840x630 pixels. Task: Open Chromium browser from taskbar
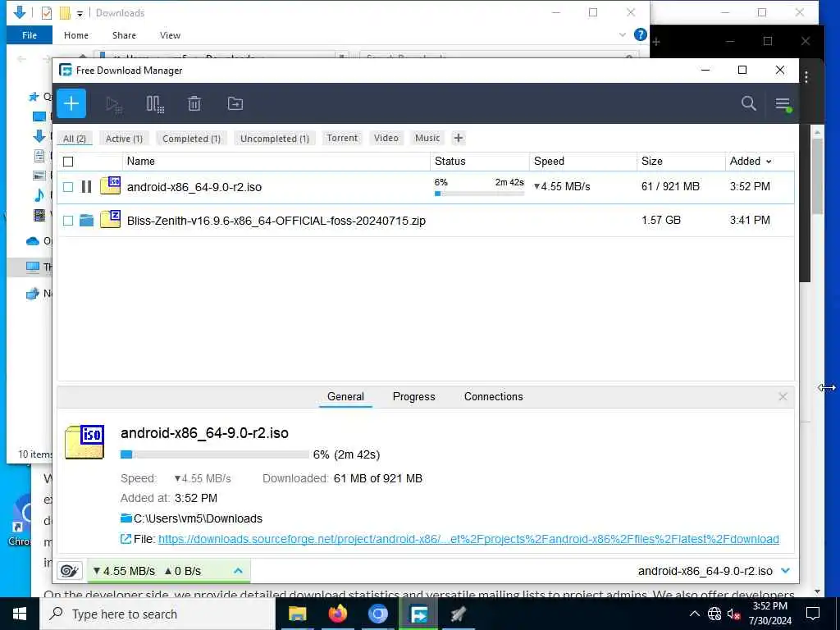click(x=377, y=614)
